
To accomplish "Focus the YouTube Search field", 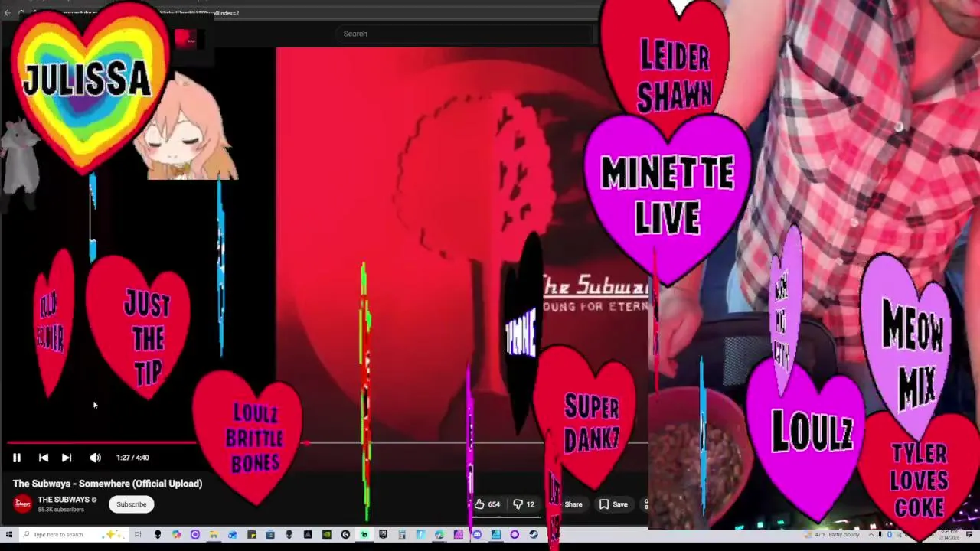I will point(463,34).
